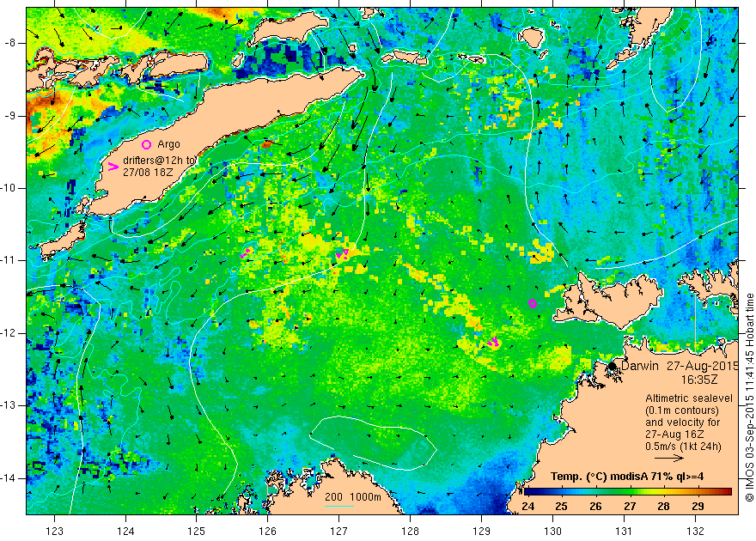Click the 'drifters@12h to' legend text
Viewport: 756px width, 541px height.
coord(159,161)
